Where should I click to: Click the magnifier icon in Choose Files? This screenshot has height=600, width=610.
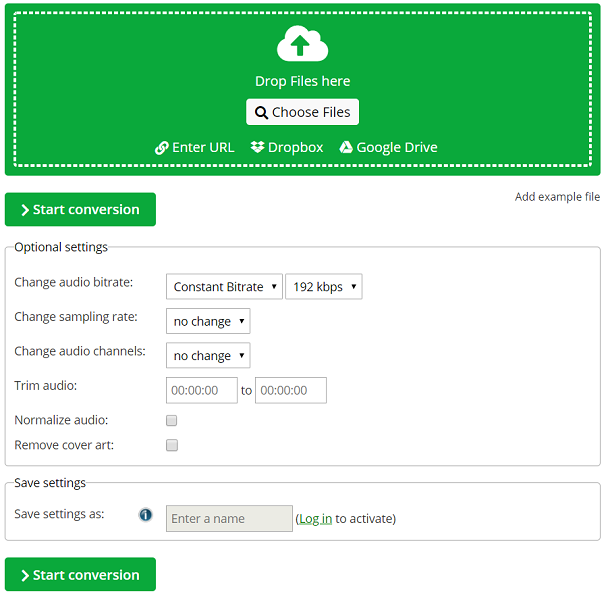[261, 113]
